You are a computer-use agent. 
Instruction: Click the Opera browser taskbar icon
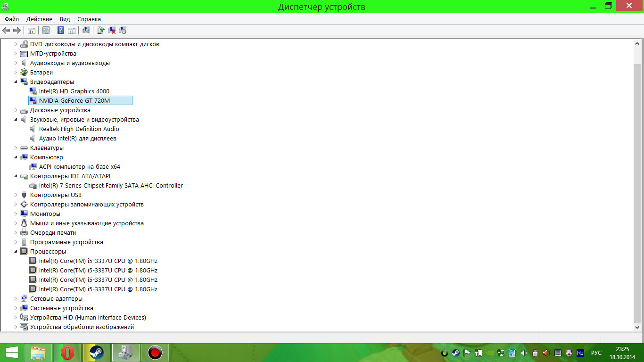pos(67,352)
